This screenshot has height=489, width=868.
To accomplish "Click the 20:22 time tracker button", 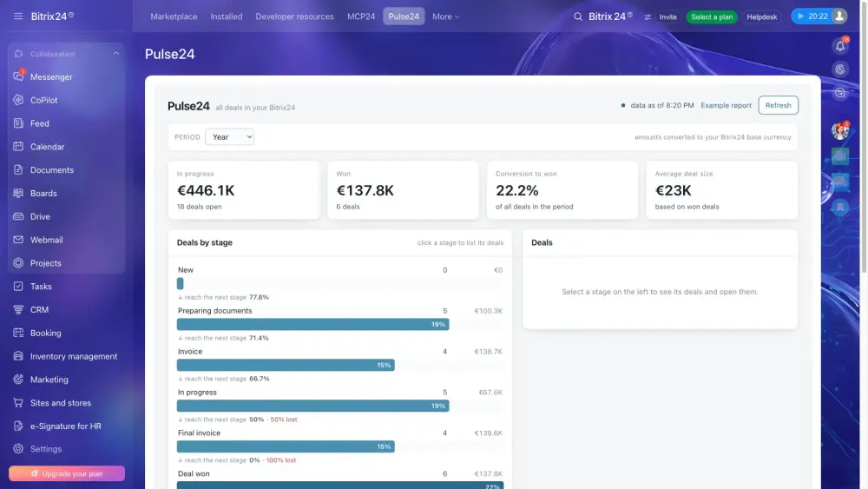I will click(x=812, y=16).
